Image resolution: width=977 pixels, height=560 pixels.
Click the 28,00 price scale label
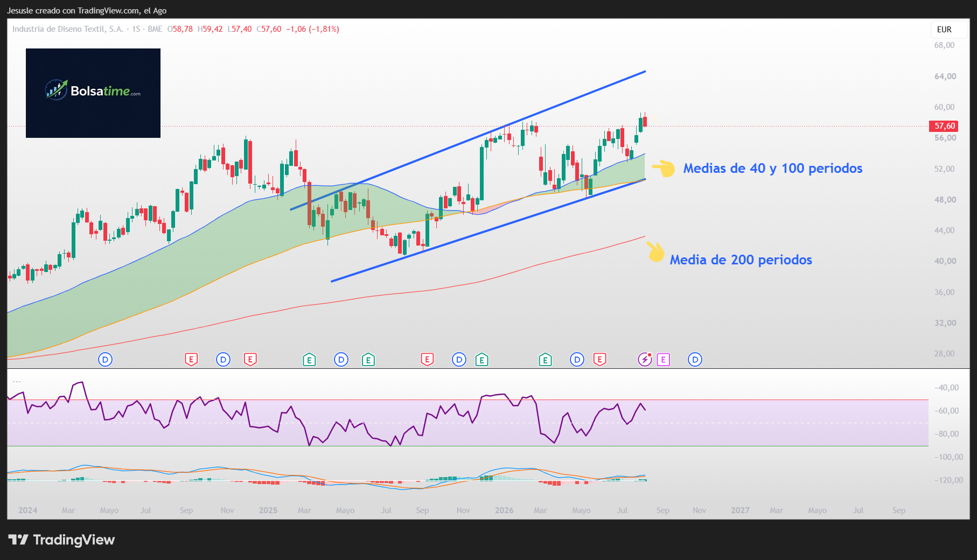click(945, 354)
